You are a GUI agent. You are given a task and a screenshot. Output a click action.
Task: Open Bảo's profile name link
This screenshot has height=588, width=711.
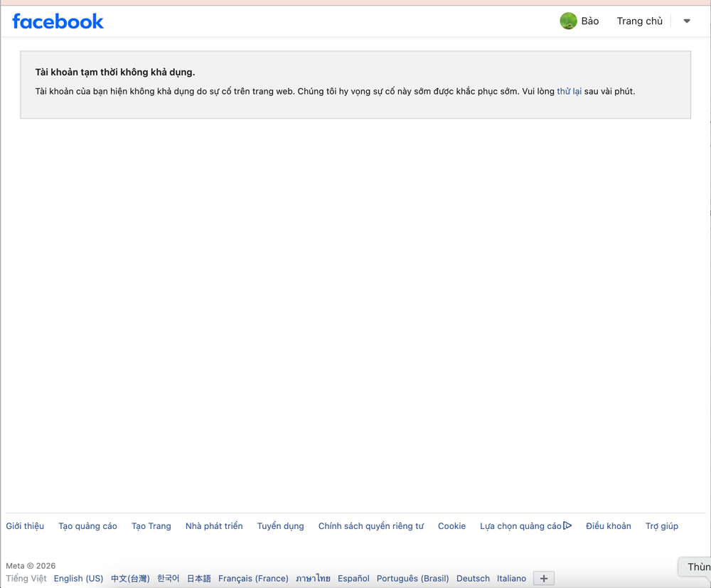[590, 21]
